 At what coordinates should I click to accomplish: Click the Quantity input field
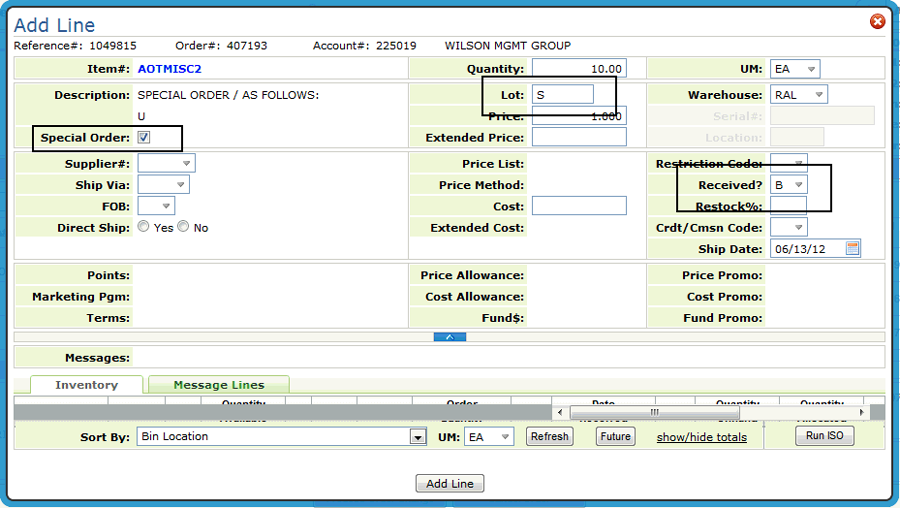[x=579, y=69]
